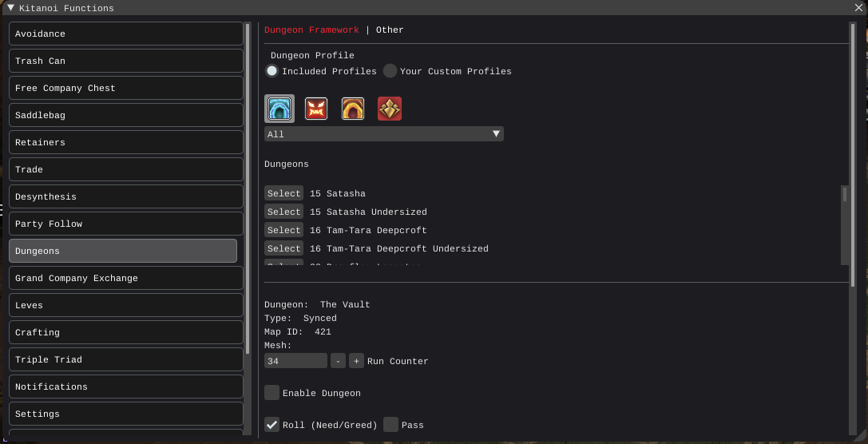Open Grand Company Exchange in sidebar
Screen dimensions: 868x444
point(125,278)
